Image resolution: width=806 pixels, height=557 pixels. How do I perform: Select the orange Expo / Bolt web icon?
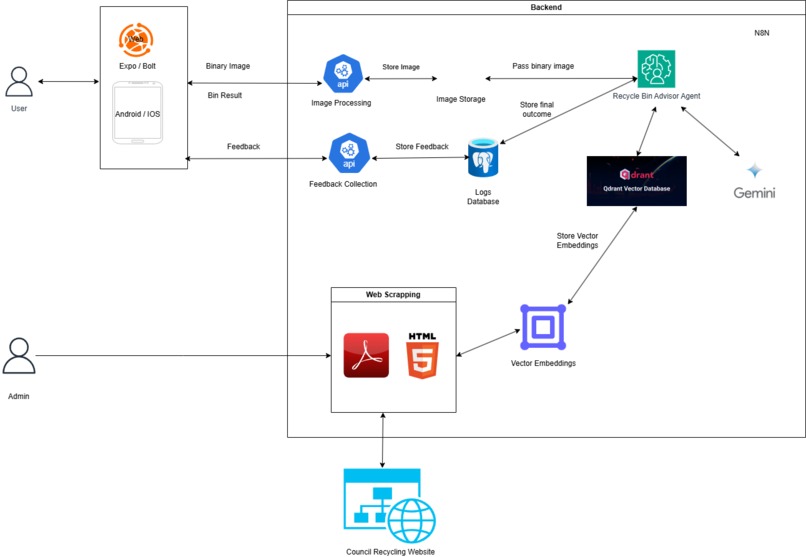pyautogui.click(x=136, y=40)
